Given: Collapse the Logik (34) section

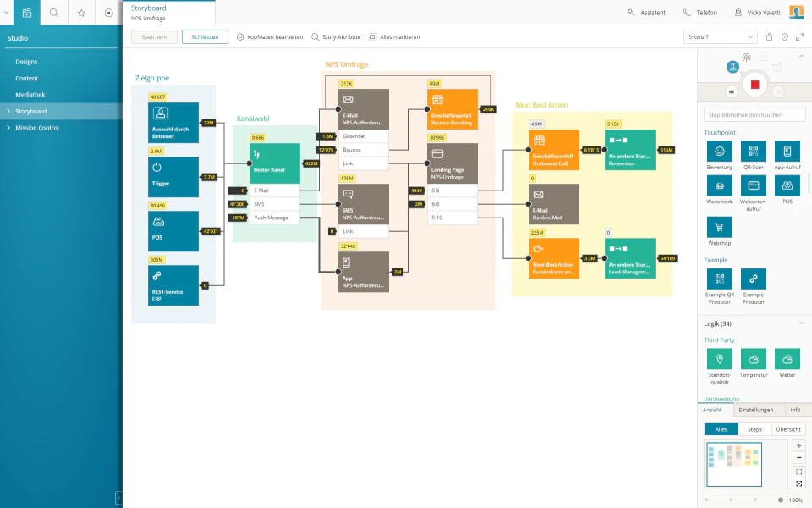Looking at the screenshot, I should tap(801, 323).
